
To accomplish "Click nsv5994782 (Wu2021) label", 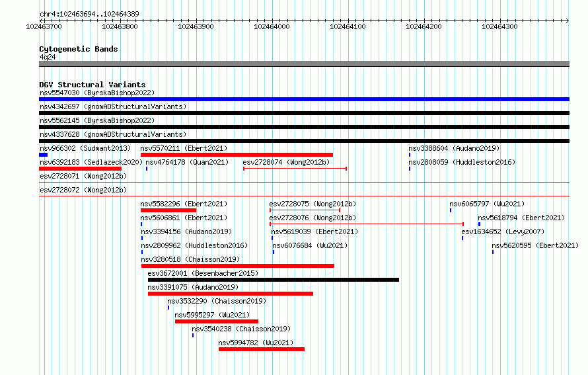I will (256, 343).
